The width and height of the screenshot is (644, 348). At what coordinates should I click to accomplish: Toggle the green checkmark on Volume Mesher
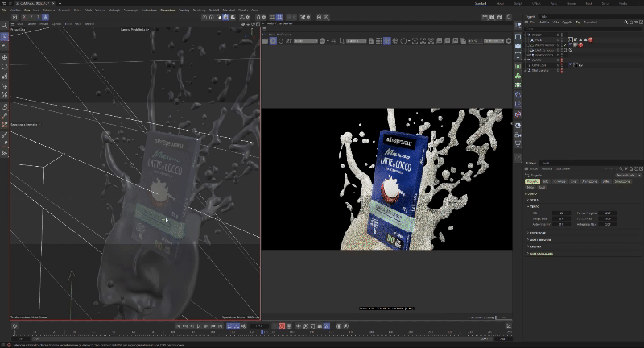point(565,45)
